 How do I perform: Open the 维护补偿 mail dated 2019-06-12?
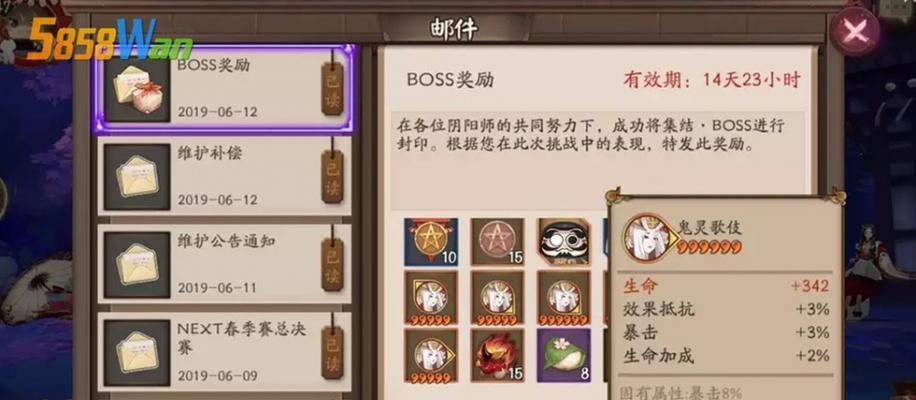(225, 176)
